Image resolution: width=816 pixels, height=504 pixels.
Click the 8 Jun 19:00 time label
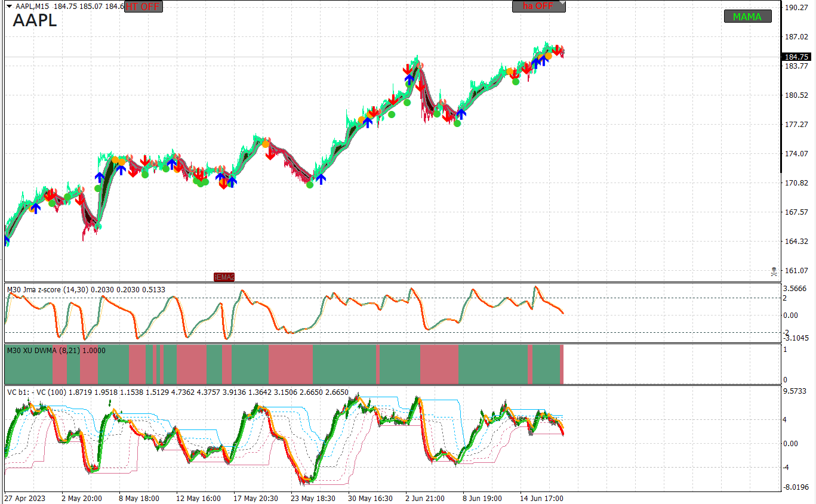[x=482, y=499]
